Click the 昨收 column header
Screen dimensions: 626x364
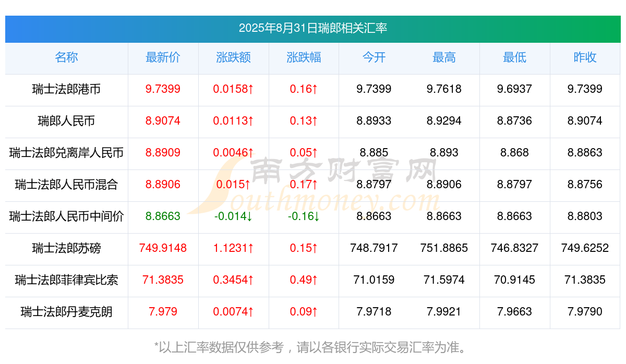[x=585, y=57]
